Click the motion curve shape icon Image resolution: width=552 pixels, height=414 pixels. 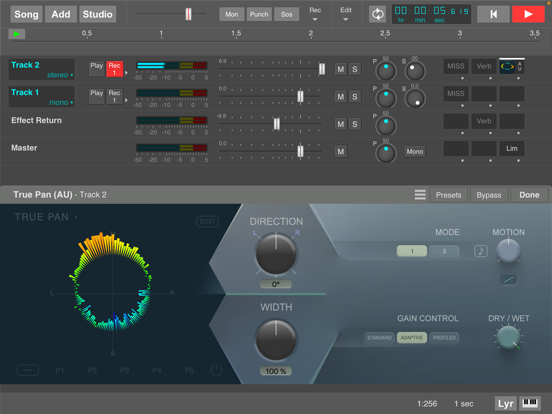(508, 279)
